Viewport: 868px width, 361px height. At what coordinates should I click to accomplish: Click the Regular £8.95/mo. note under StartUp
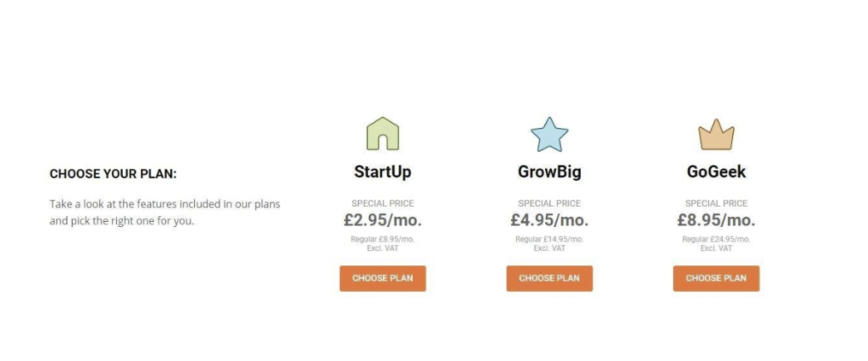pyautogui.click(x=382, y=239)
